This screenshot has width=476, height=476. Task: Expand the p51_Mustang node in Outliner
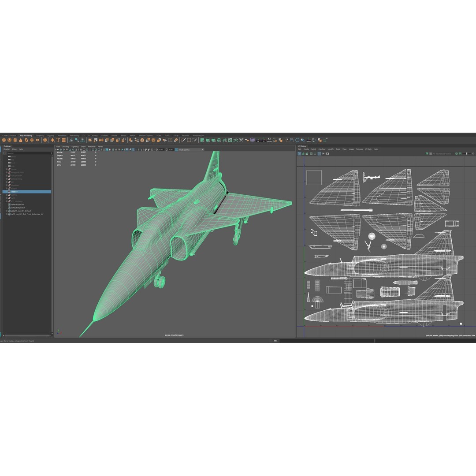(6, 201)
